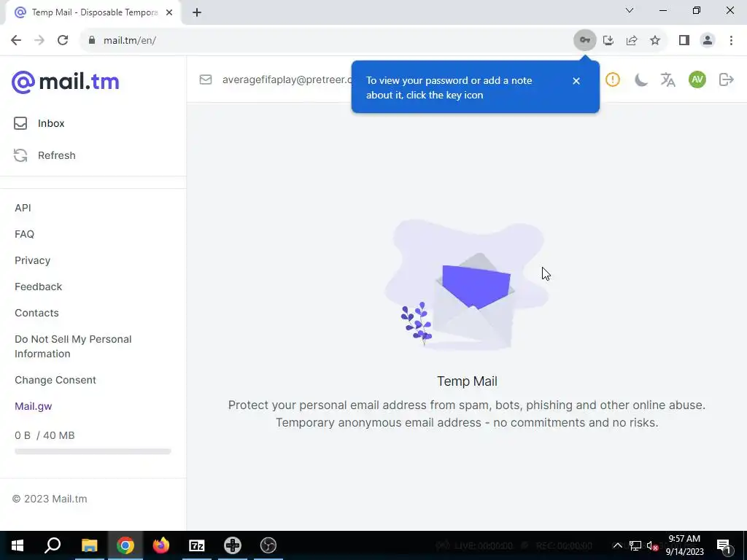
Task: Refresh the mailbox from sidebar
Action: (x=57, y=155)
